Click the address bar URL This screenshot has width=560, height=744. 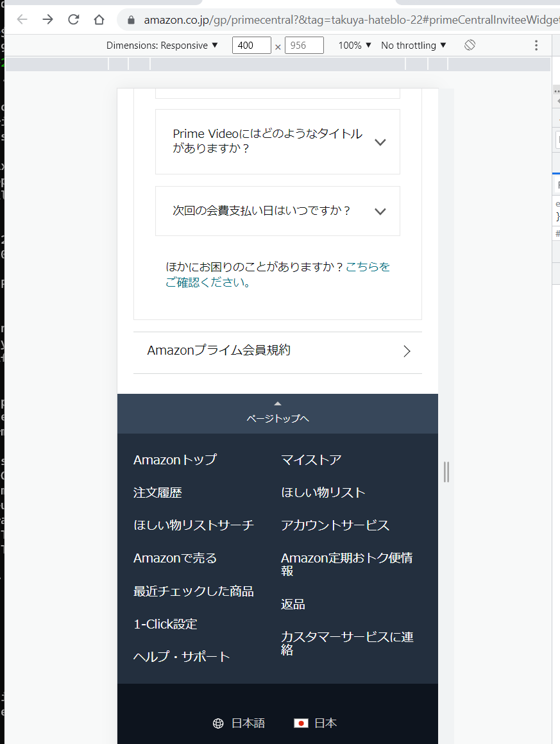tap(351, 20)
